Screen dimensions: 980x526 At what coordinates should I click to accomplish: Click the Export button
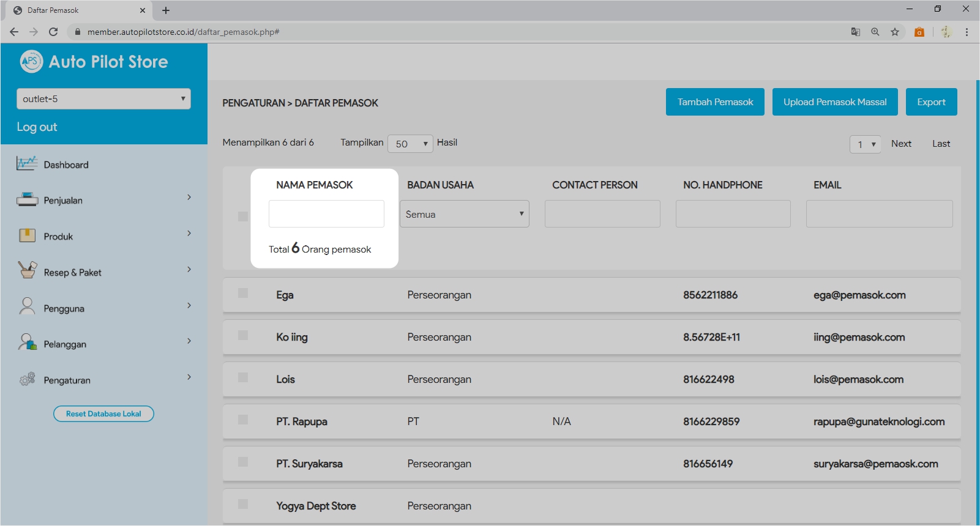coord(931,102)
